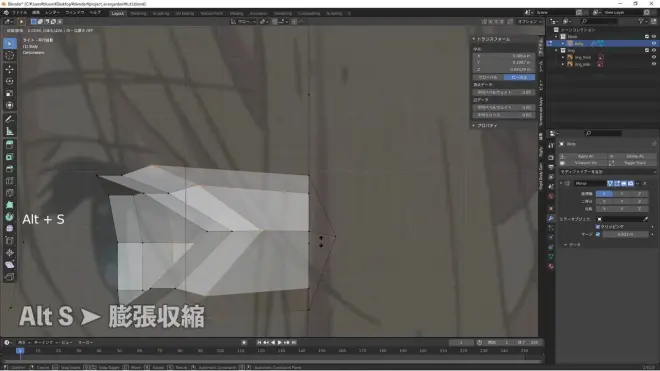Open the Modifier properties wrench tab
The image size is (660, 371).
point(551,218)
